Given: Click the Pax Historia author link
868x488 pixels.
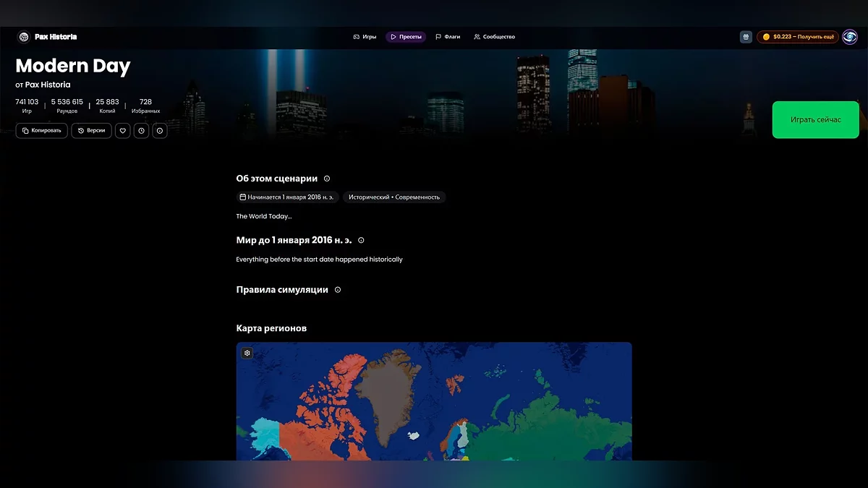Looking at the screenshot, I should 48,85.
